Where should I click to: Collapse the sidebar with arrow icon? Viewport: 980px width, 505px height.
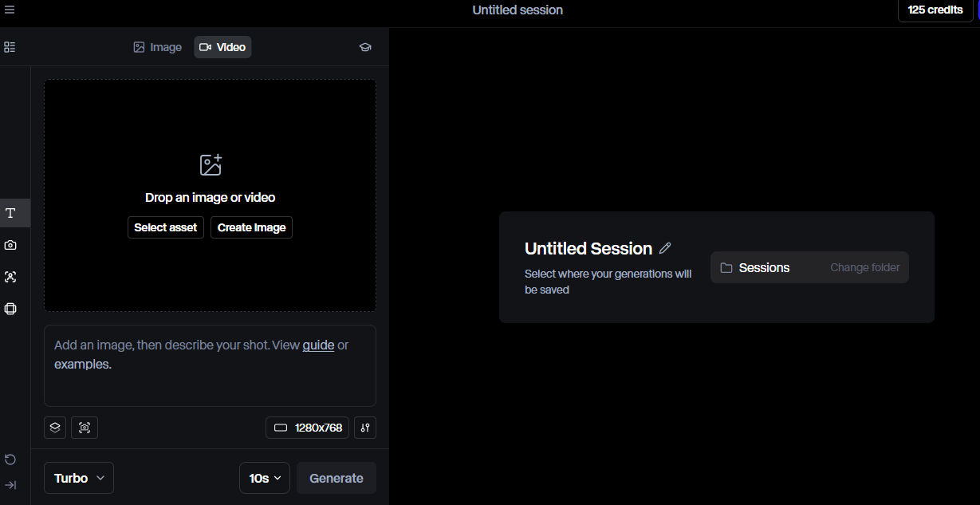10,485
